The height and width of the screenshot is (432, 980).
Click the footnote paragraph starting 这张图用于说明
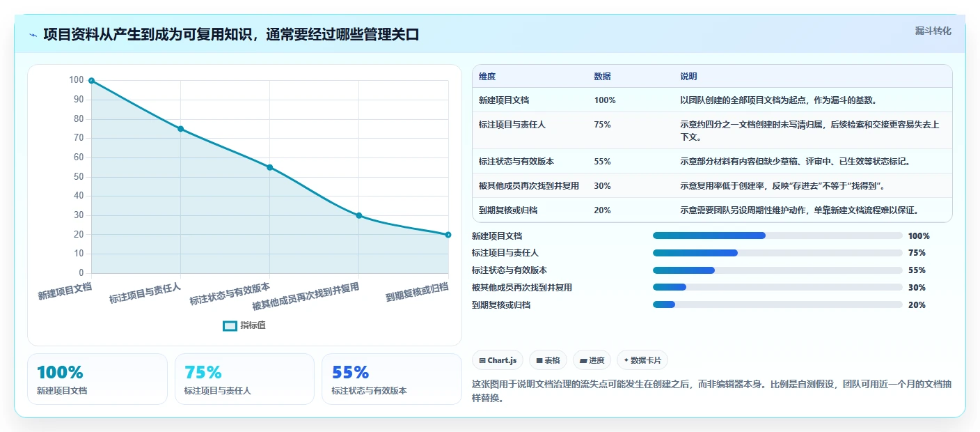712,391
